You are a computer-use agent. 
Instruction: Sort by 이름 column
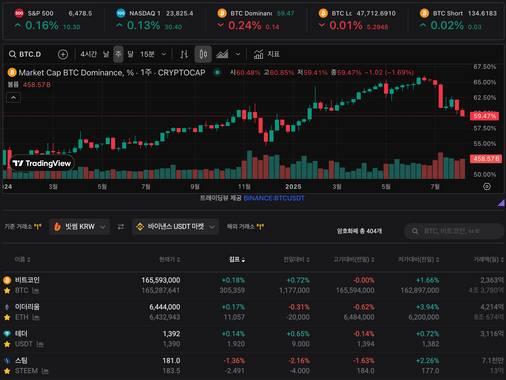click(22, 259)
